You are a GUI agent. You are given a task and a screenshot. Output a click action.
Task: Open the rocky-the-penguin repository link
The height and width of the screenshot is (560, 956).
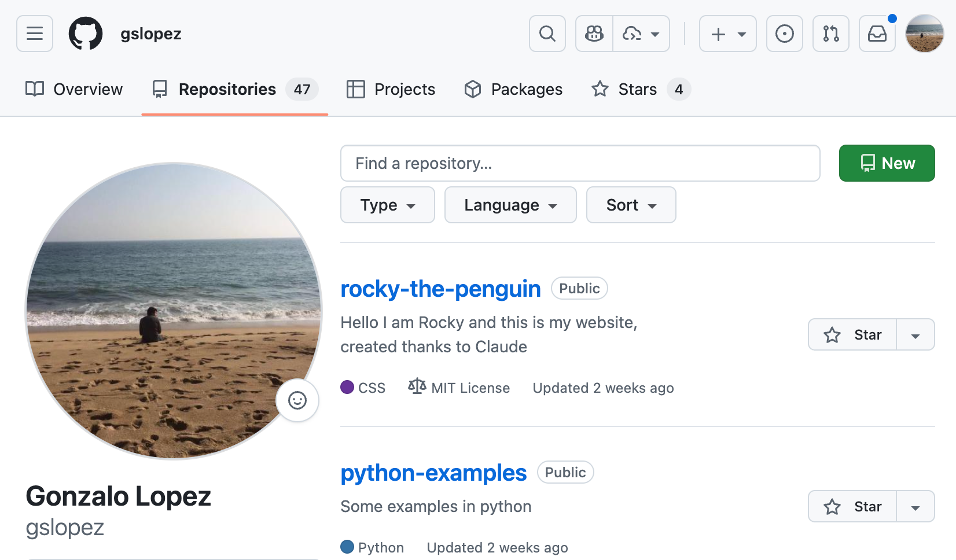pyautogui.click(x=440, y=289)
